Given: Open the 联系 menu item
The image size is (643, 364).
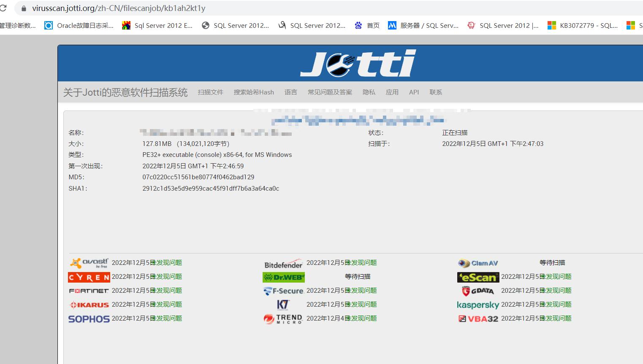Looking at the screenshot, I should [436, 92].
